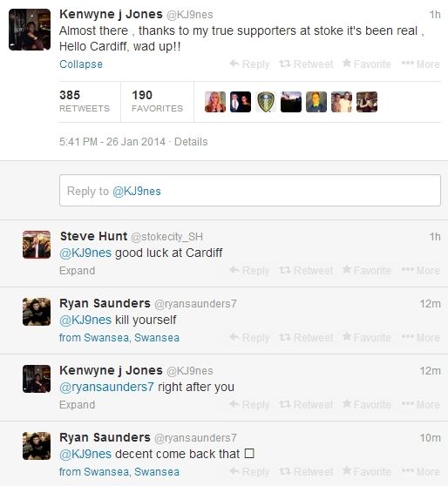Open Steve Hunt's profile picture
Image resolution: width=448 pixels, height=486 pixels.
37,245
